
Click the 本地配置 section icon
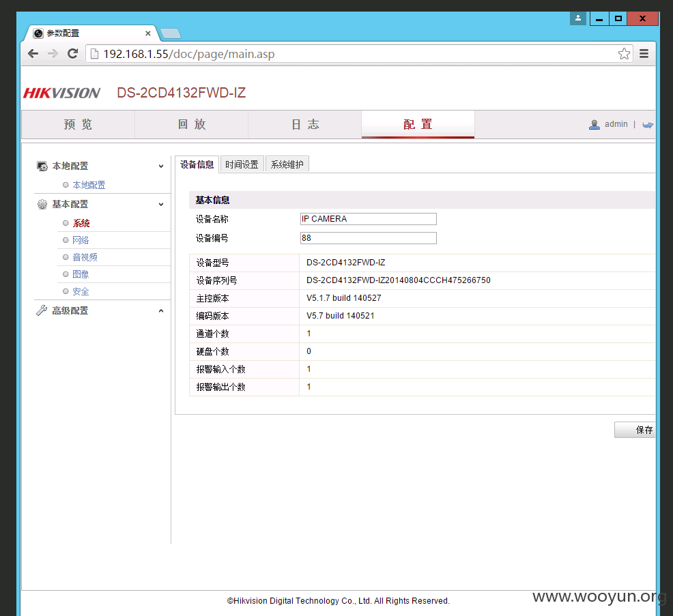pyautogui.click(x=42, y=166)
